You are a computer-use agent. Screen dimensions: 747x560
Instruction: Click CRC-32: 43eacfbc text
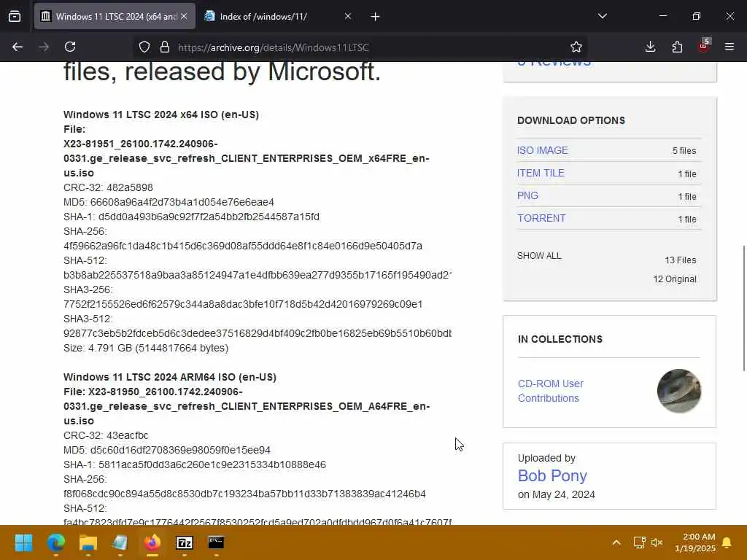[106, 435]
